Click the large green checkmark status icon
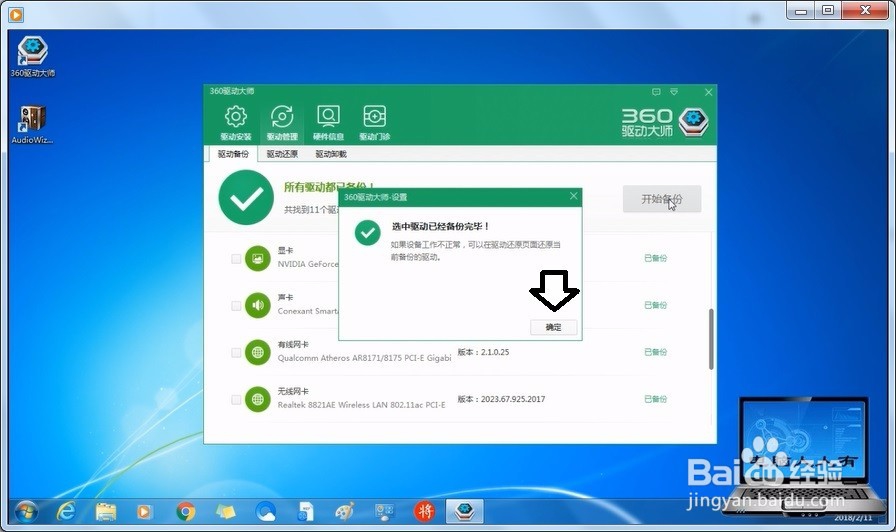896x532 pixels. 246,198
